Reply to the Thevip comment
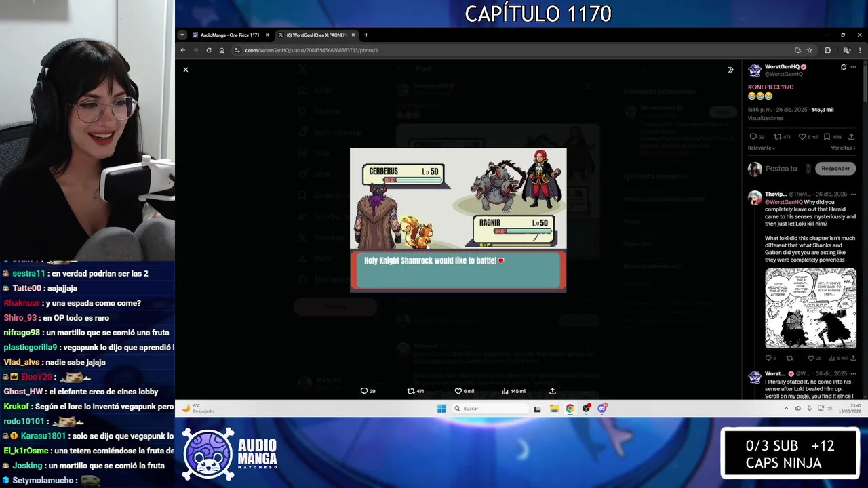Image resolution: width=868 pixels, height=488 pixels. pyautogui.click(x=770, y=358)
